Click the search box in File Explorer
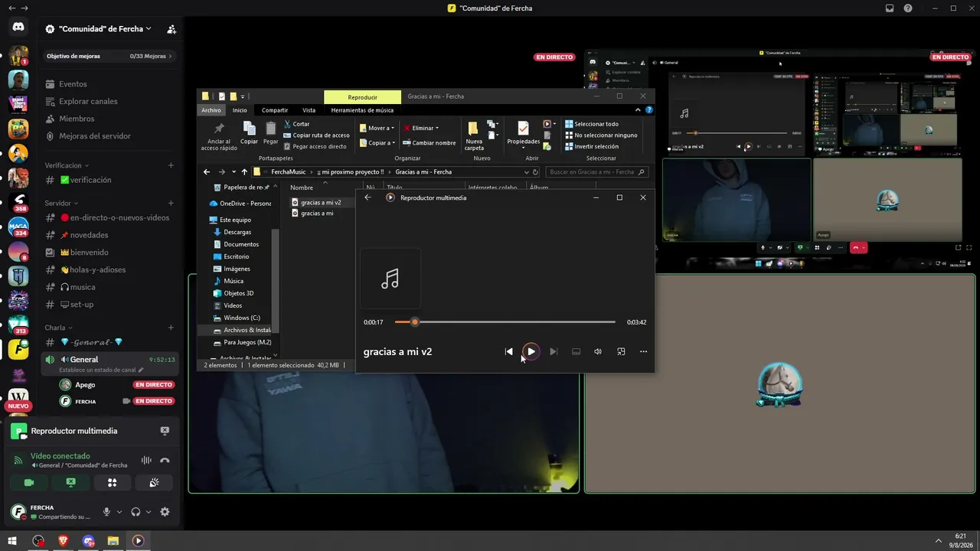This screenshot has width=980, height=551. 597,172
